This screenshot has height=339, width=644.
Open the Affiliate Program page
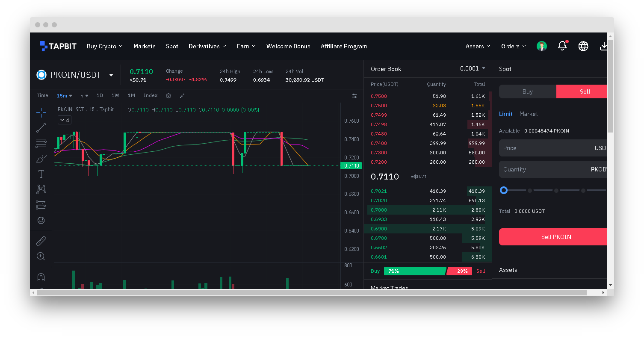344,46
